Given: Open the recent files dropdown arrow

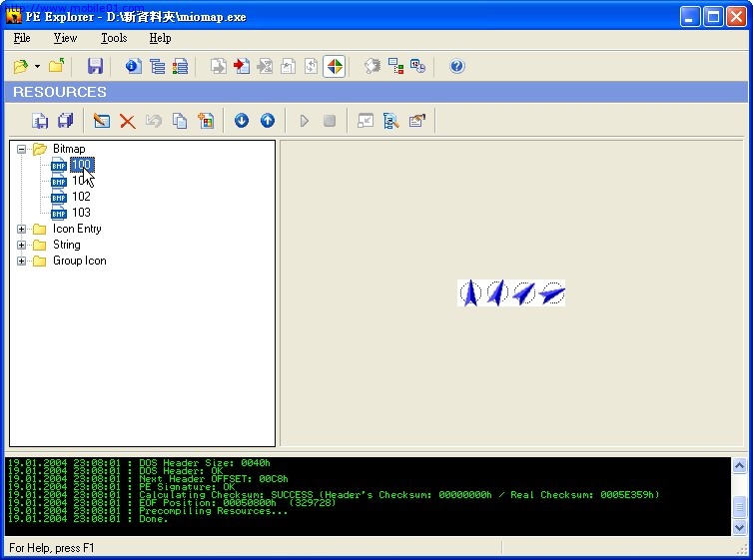Looking at the screenshot, I should 37,66.
